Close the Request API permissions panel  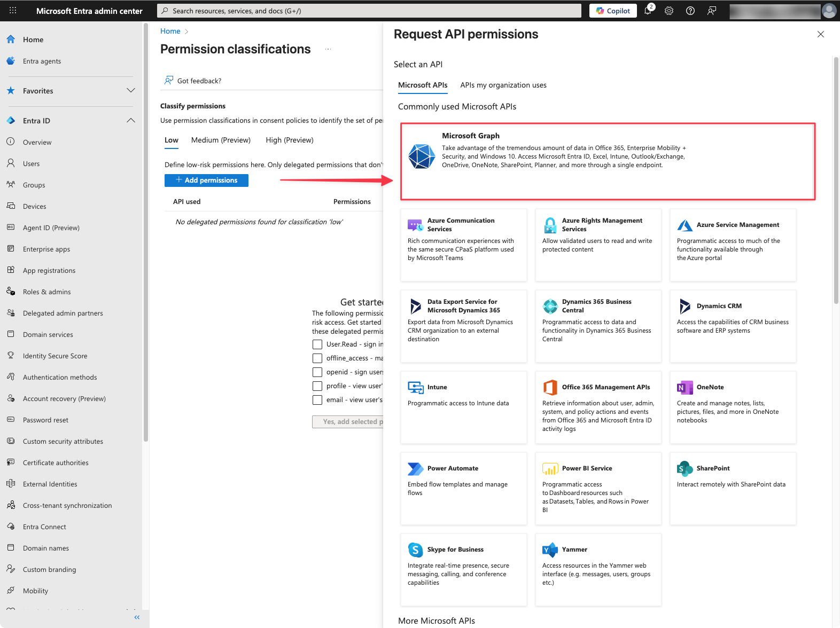pyautogui.click(x=821, y=34)
